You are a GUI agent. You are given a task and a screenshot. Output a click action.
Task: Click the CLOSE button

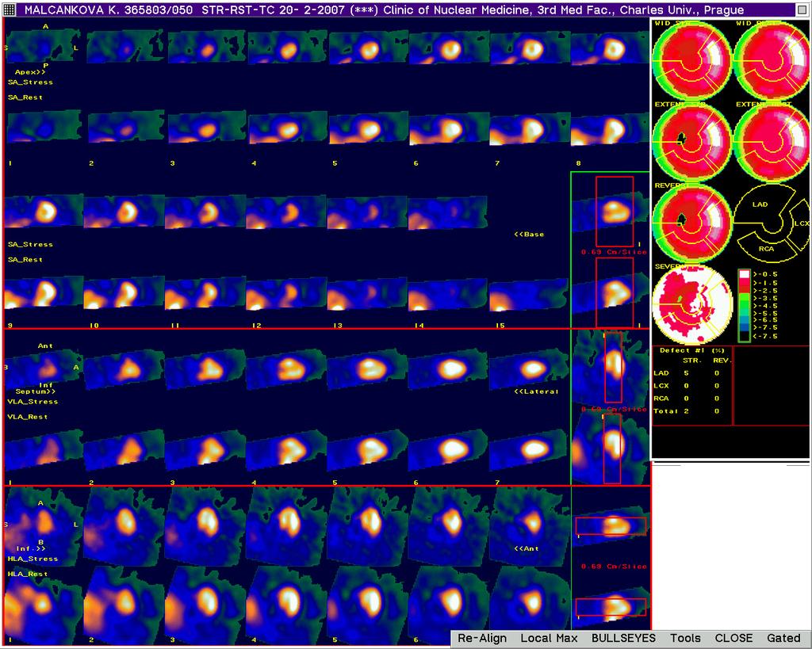point(733,638)
